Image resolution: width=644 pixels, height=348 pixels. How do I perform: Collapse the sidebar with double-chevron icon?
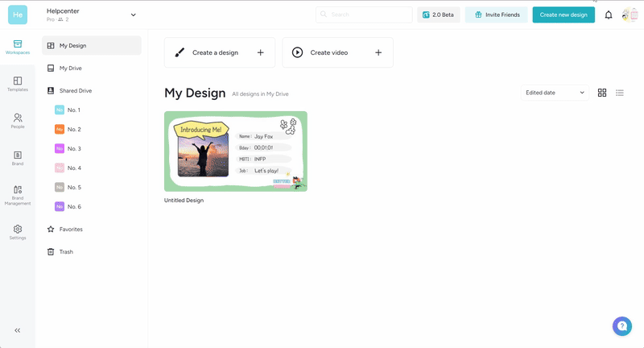18,330
